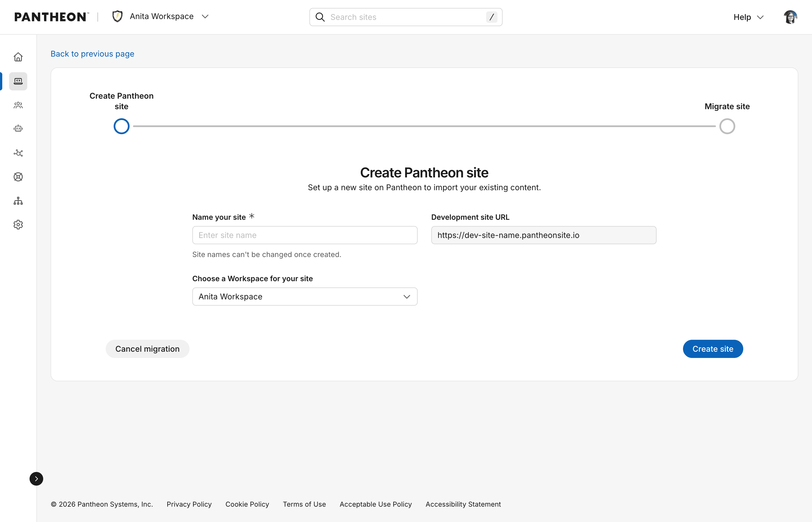
Task: Click the Create Pantheon site heading
Action: coord(424,173)
